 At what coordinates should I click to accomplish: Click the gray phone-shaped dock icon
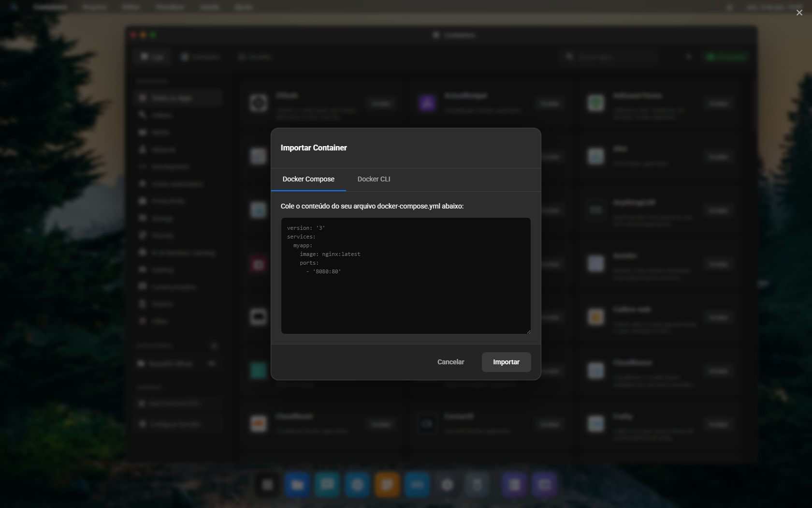pos(477,485)
